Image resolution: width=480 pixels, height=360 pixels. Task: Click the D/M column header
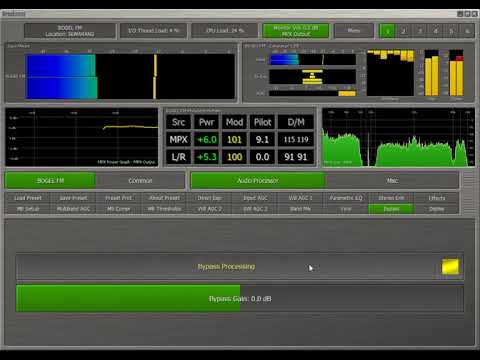[x=296, y=122]
